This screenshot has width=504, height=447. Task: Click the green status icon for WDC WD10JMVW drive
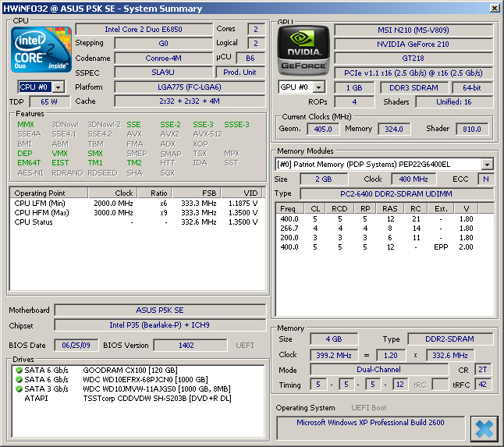pyautogui.click(x=19, y=388)
